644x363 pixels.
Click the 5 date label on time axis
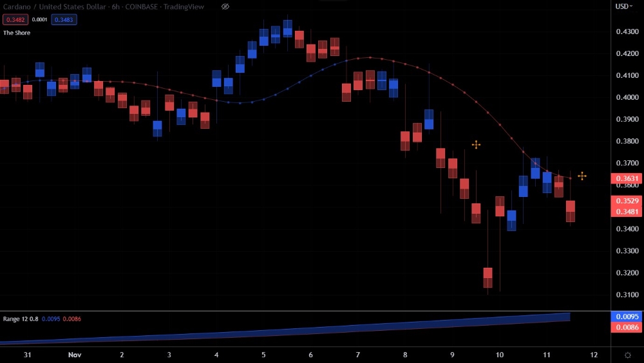point(263,355)
